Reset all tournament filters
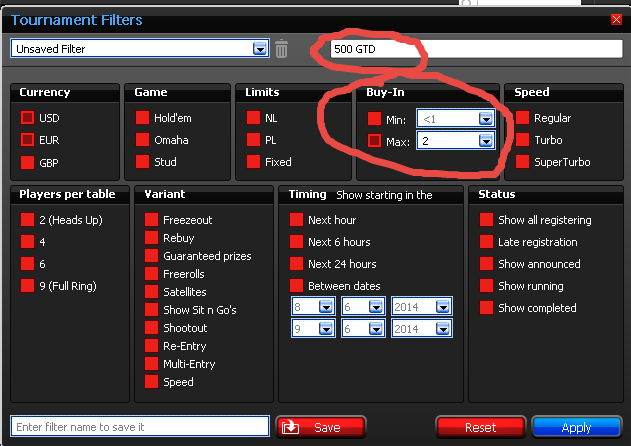The width and height of the screenshot is (631, 446). [480, 427]
